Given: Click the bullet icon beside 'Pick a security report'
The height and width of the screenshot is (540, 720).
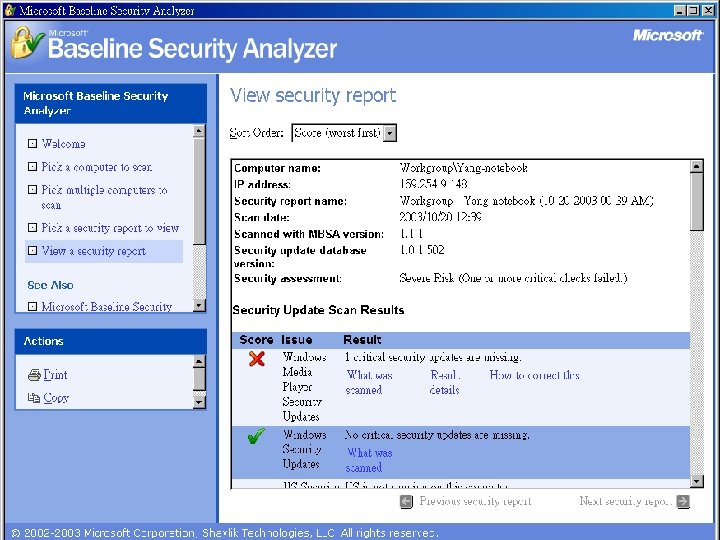Looking at the screenshot, I should 32,228.
